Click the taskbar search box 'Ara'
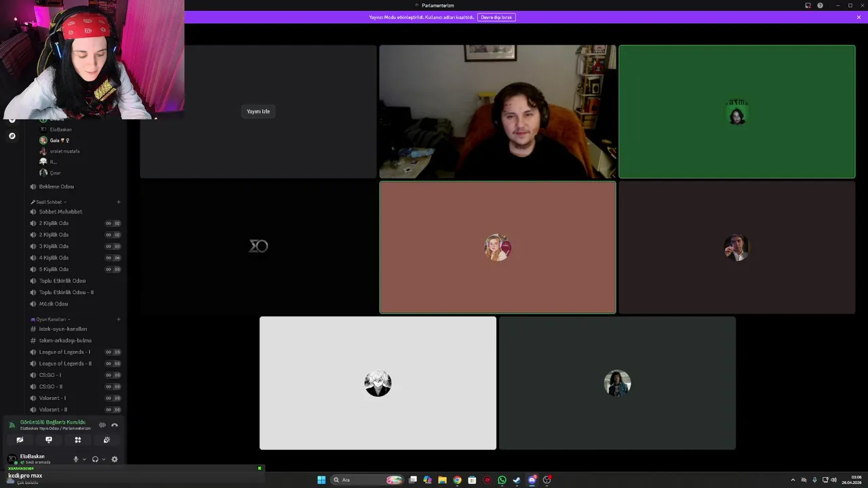The height and width of the screenshot is (488, 868). click(366, 480)
